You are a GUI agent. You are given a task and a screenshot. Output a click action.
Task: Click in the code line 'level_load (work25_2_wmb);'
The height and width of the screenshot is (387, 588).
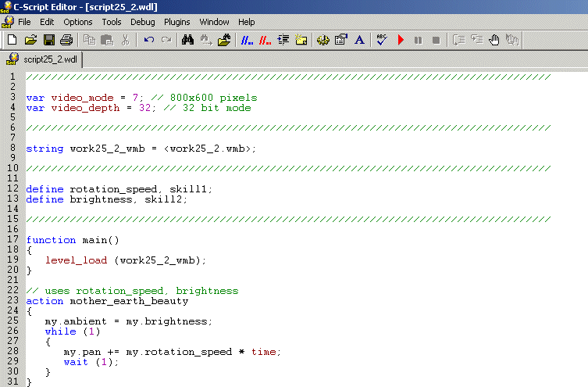pos(125,260)
